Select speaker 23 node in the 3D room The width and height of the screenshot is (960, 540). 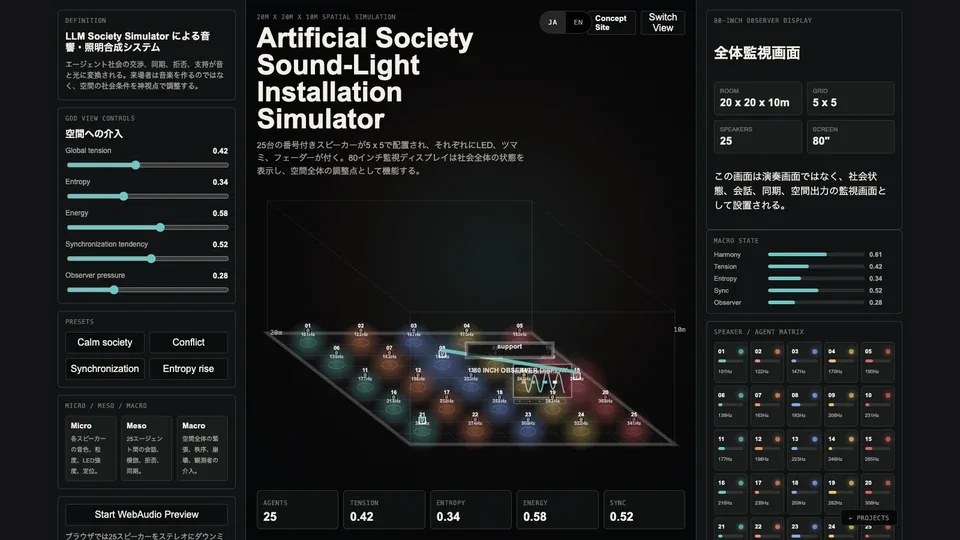[528, 426]
